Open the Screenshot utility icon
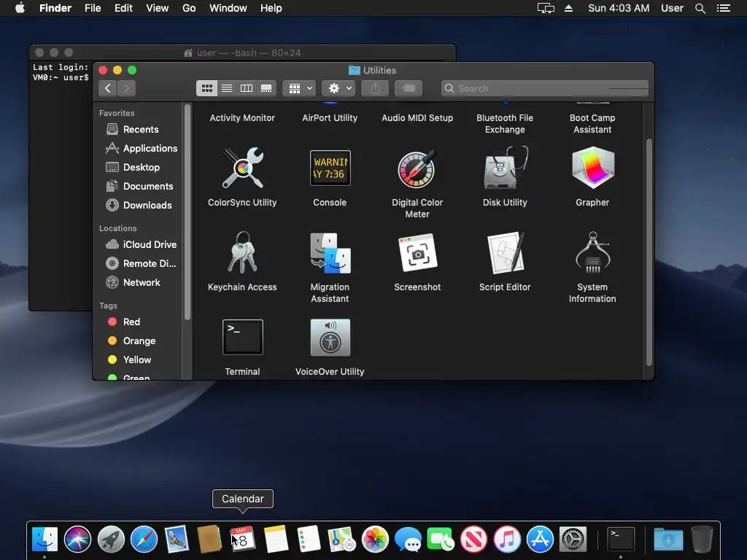Screen dimensions: 747x560 (x=417, y=252)
